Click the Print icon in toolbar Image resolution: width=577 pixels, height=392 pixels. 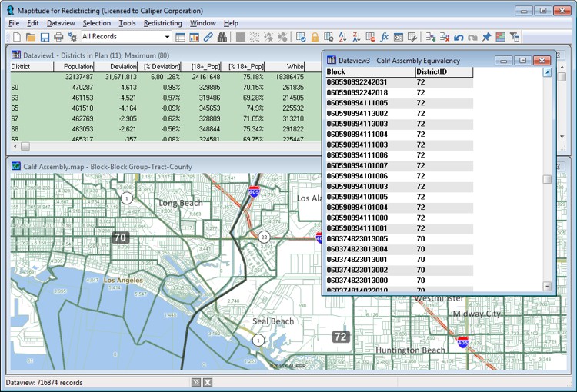tap(58, 37)
